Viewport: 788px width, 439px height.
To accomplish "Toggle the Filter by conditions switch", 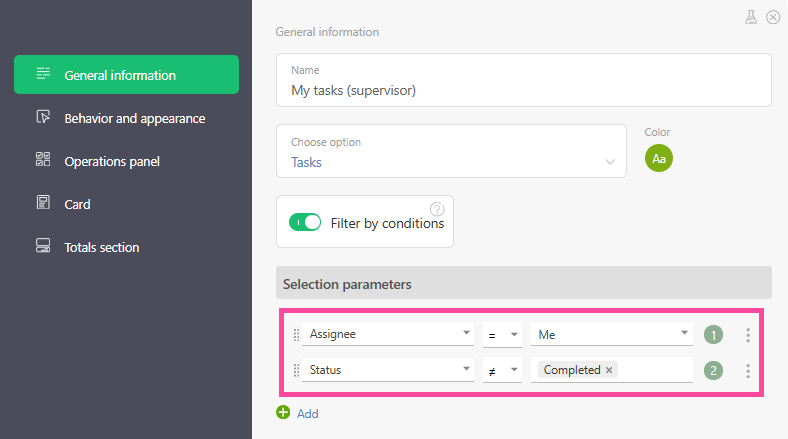I will click(x=305, y=223).
